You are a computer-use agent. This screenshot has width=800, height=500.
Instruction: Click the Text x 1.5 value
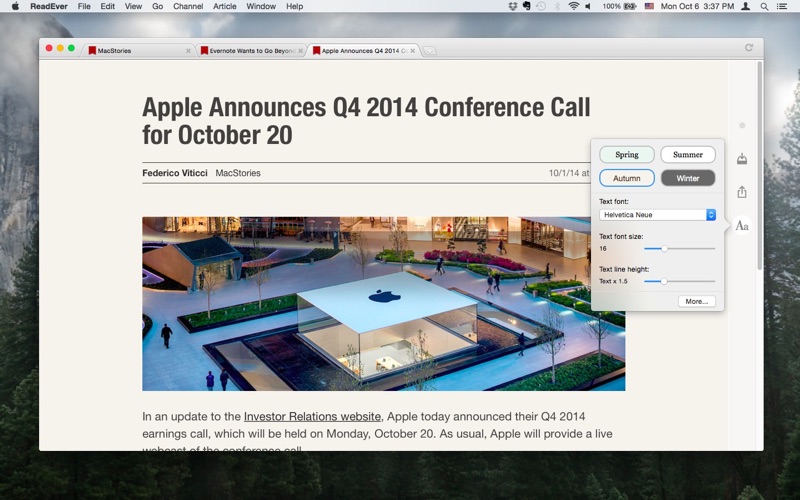point(613,281)
